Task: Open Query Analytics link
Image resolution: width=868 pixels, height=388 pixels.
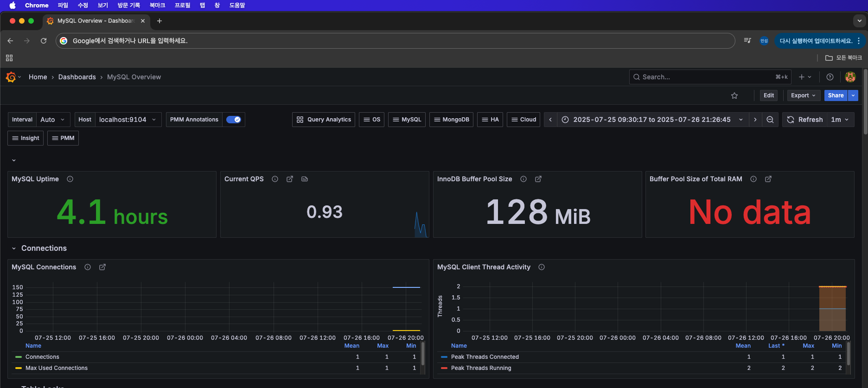Action: pos(324,120)
